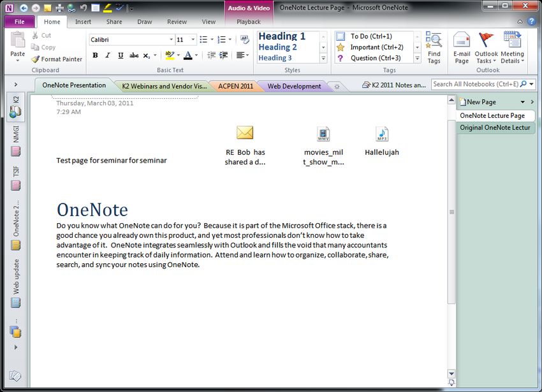Click the yellow note icon in quick access toolbar
The image size is (542, 392).
[x=48, y=8]
